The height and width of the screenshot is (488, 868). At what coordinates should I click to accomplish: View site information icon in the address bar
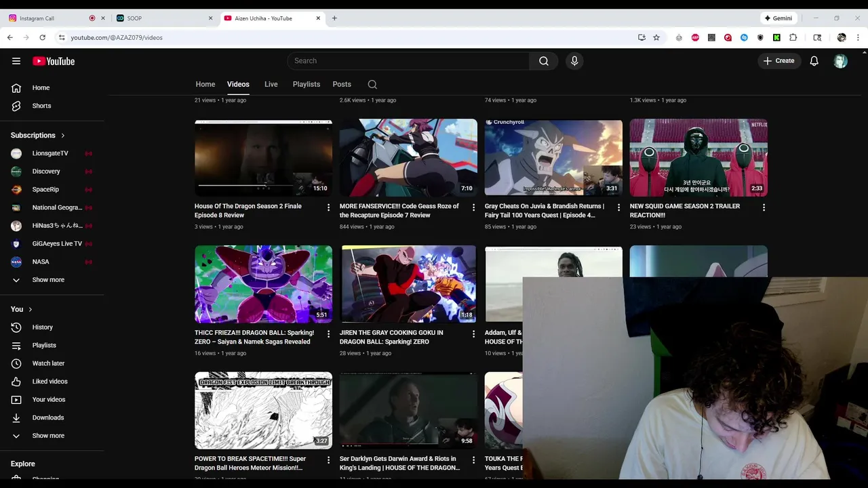point(62,37)
